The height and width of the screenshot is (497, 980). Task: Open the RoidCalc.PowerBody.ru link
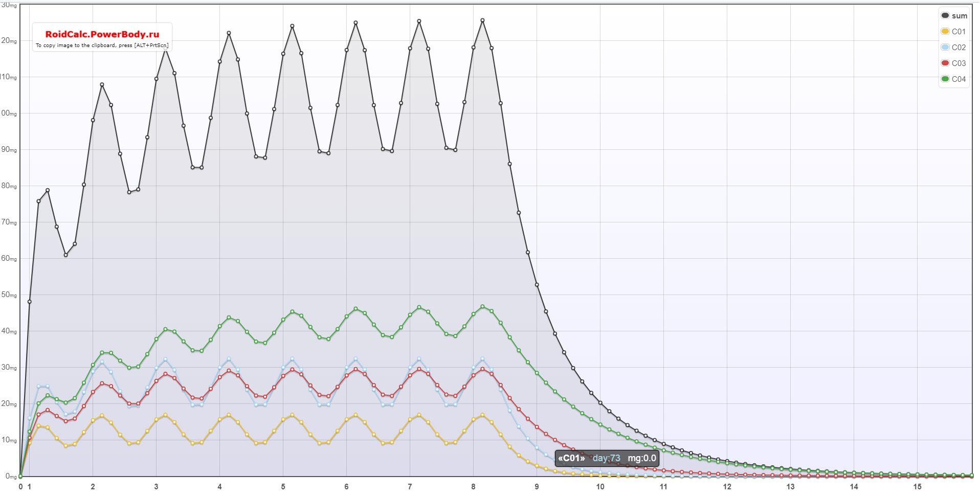coord(102,34)
